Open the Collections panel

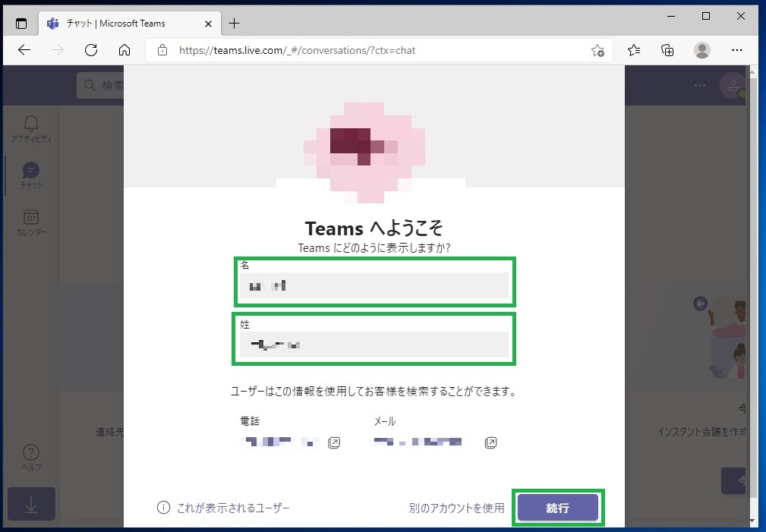tap(667, 50)
